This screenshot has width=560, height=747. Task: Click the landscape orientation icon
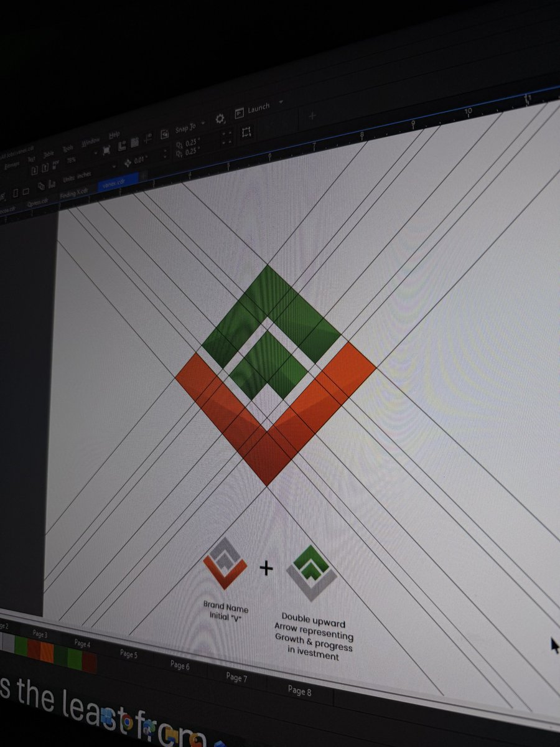click(x=26, y=191)
